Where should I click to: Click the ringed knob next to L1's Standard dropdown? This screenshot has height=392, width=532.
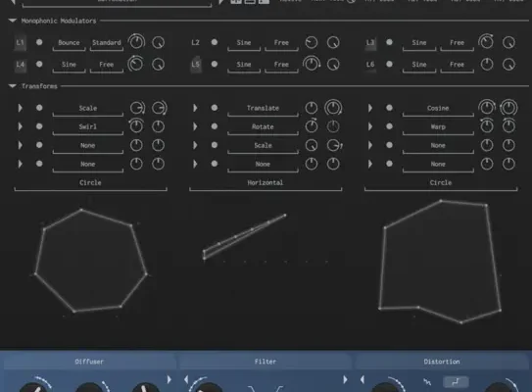(x=136, y=42)
